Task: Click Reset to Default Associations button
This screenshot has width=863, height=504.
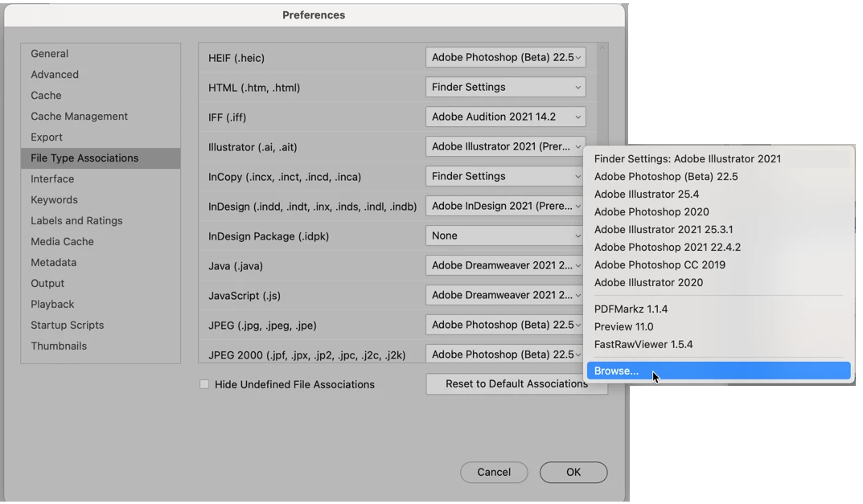Action: click(x=516, y=384)
